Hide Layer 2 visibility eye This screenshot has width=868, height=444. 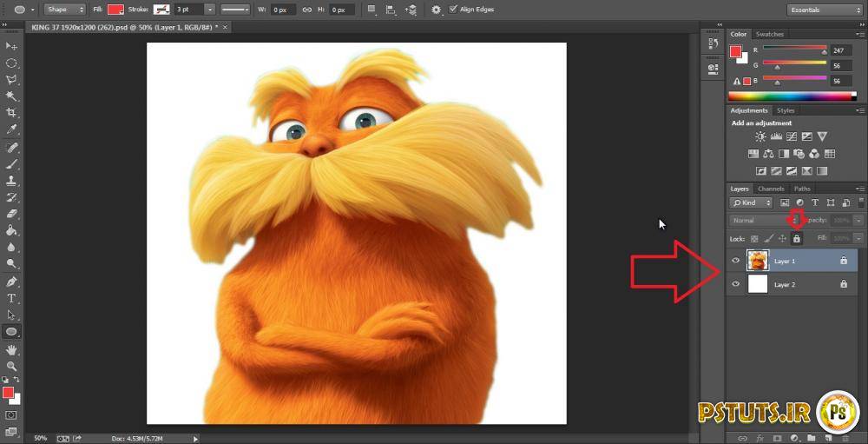coord(735,284)
